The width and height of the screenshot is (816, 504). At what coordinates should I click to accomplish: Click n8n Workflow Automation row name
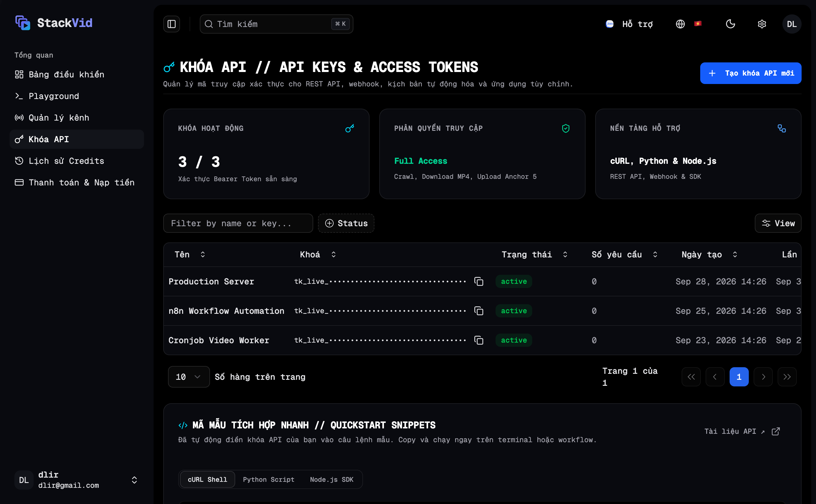tap(226, 311)
